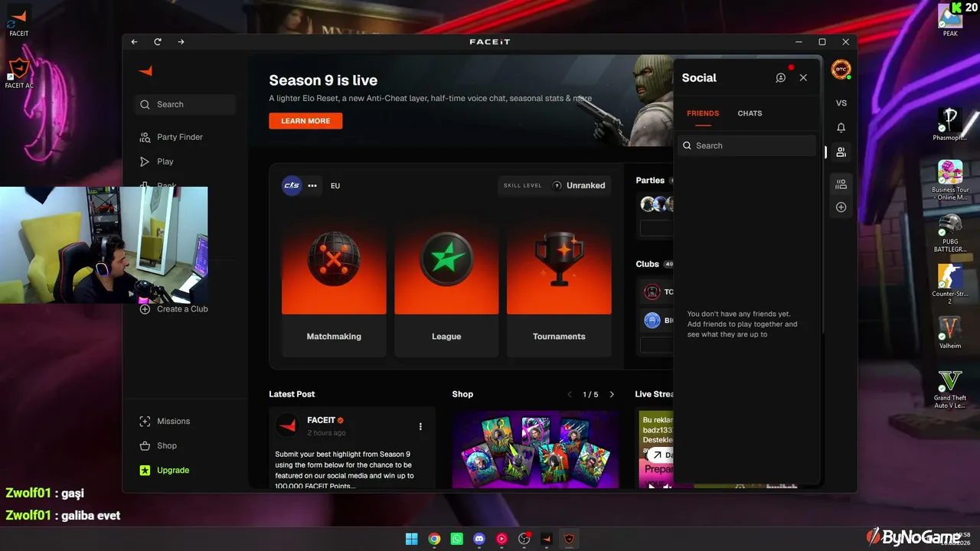The height and width of the screenshot is (551, 980).
Task: Click the "Latest Post" section heading
Action: click(x=292, y=394)
